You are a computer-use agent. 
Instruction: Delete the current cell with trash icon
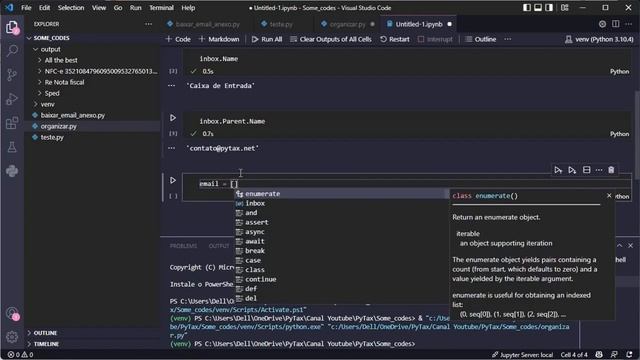click(x=611, y=170)
